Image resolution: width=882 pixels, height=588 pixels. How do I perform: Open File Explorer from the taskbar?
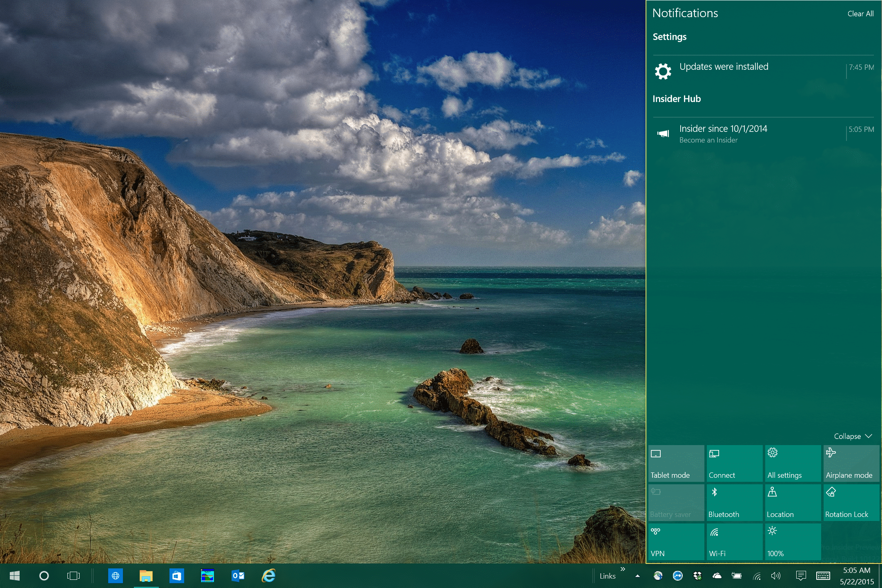(146, 576)
